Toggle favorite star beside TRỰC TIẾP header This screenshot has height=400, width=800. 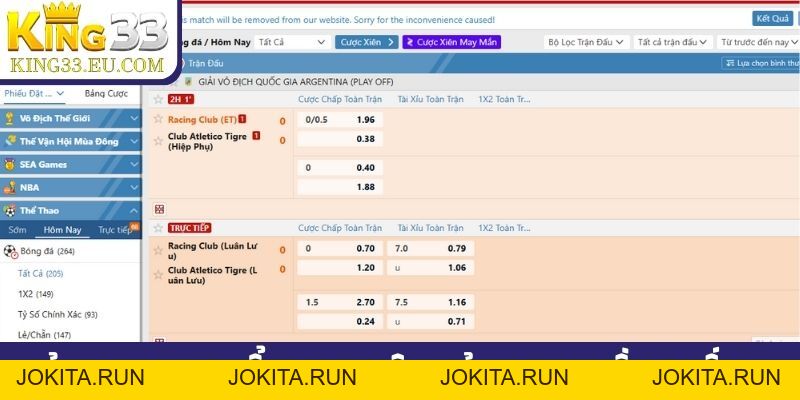[x=158, y=228]
